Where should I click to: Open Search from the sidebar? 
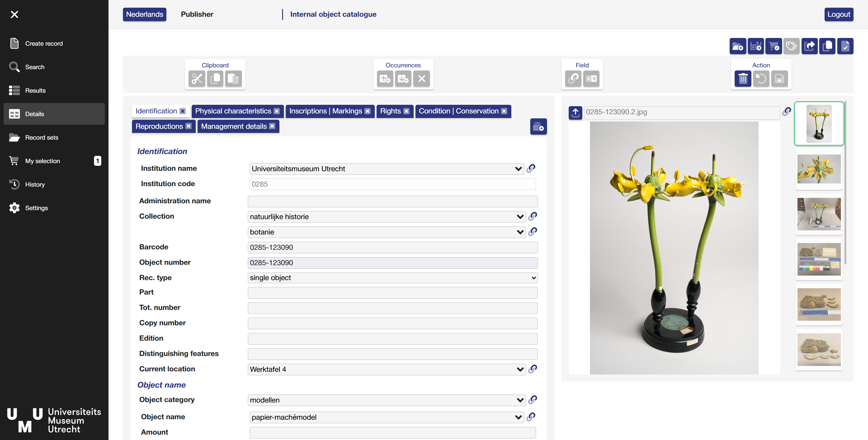click(35, 67)
